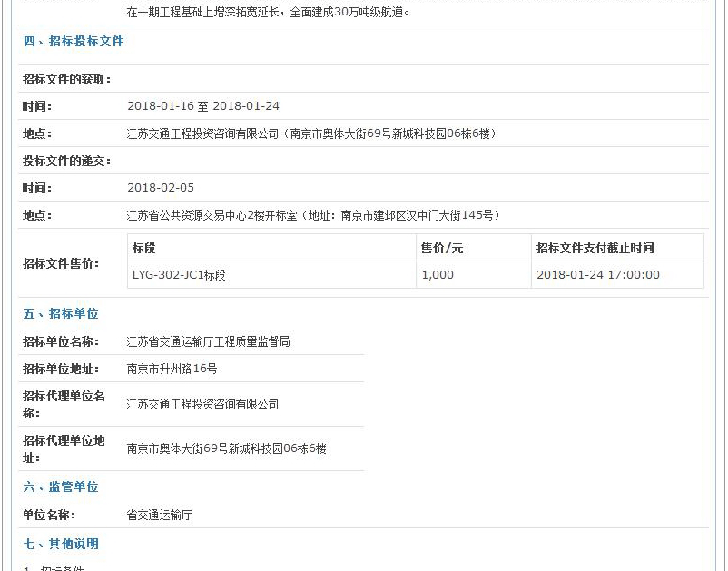Select the supervising unit name 省交通运输厅

[x=160, y=515]
